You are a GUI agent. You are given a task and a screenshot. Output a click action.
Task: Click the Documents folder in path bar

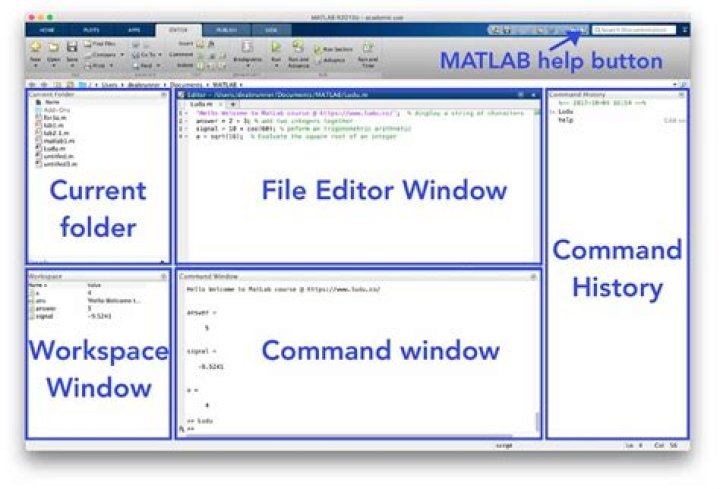186,85
